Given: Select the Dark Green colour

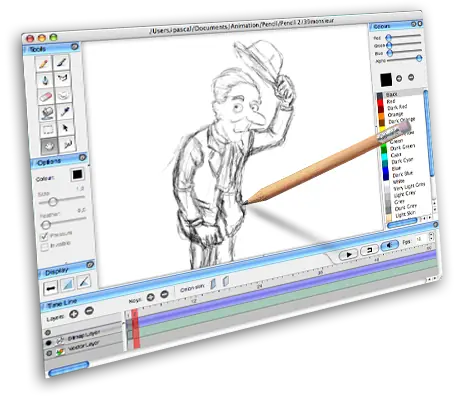Looking at the screenshot, I should point(403,147).
